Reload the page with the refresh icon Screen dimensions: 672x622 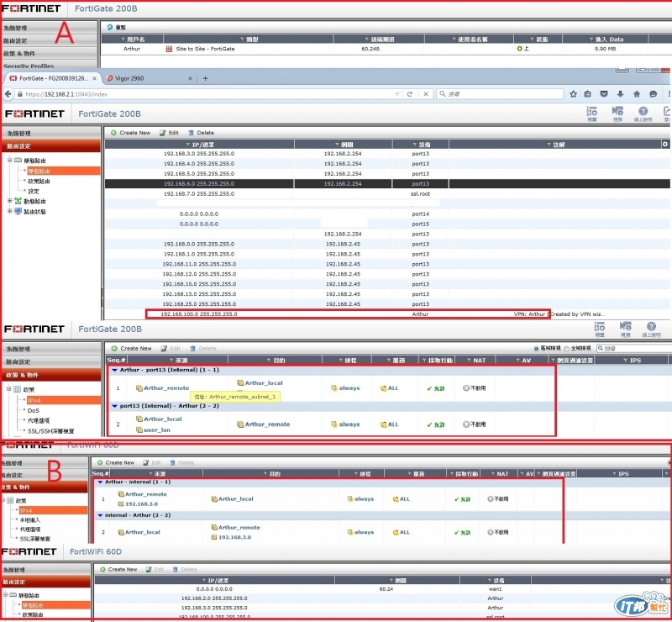click(x=410, y=94)
